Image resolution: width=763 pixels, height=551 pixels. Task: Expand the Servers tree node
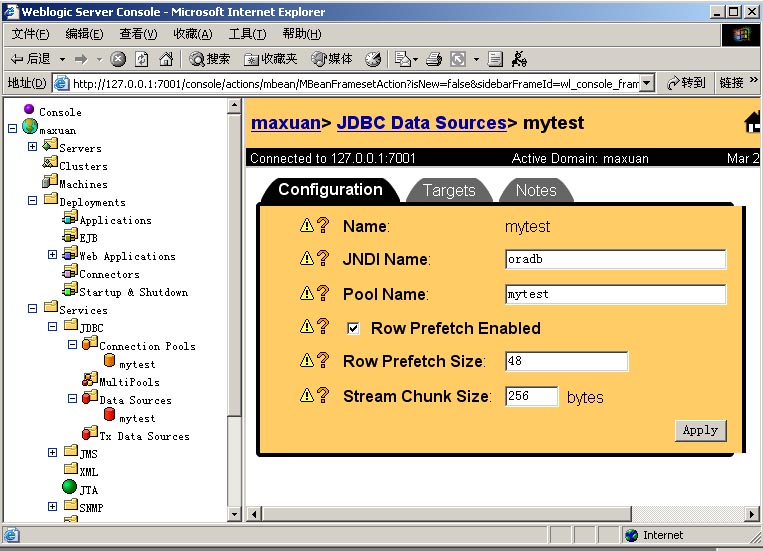33,147
